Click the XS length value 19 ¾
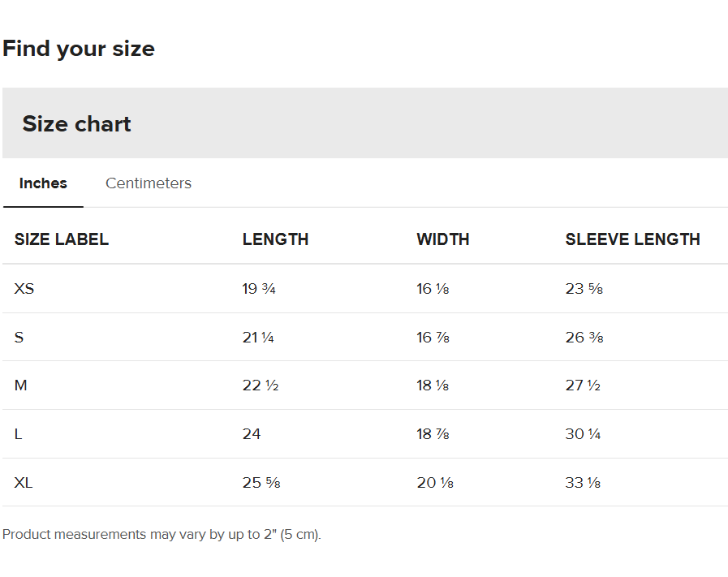 pyautogui.click(x=259, y=288)
